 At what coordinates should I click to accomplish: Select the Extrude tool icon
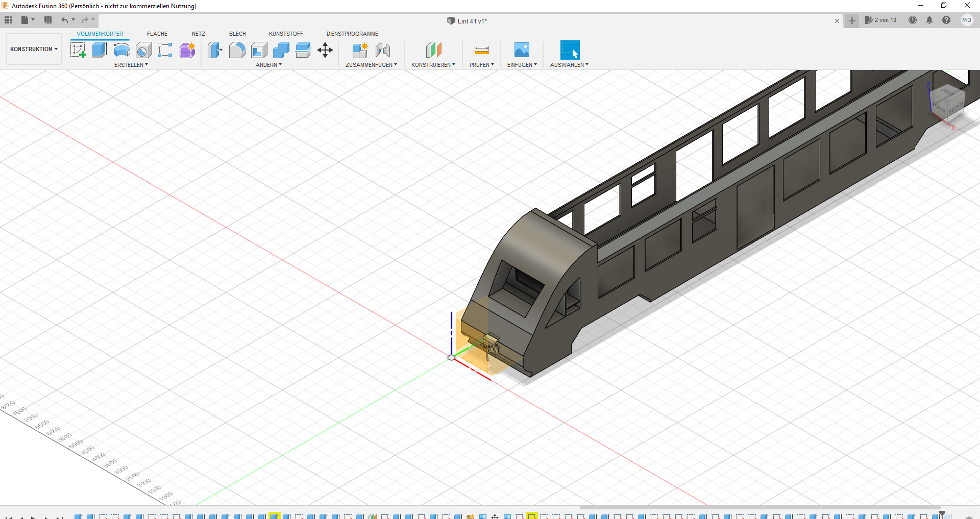[x=100, y=50]
